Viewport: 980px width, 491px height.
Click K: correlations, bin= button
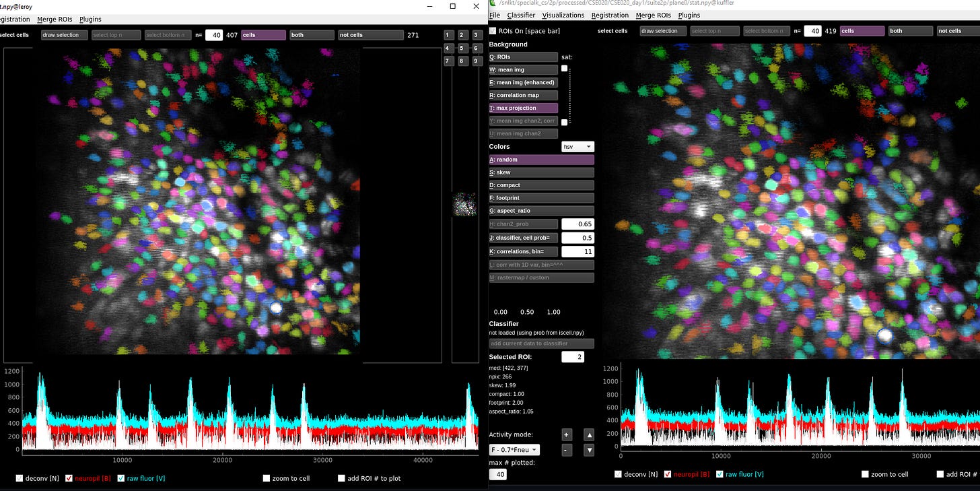[x=523, y=251]
